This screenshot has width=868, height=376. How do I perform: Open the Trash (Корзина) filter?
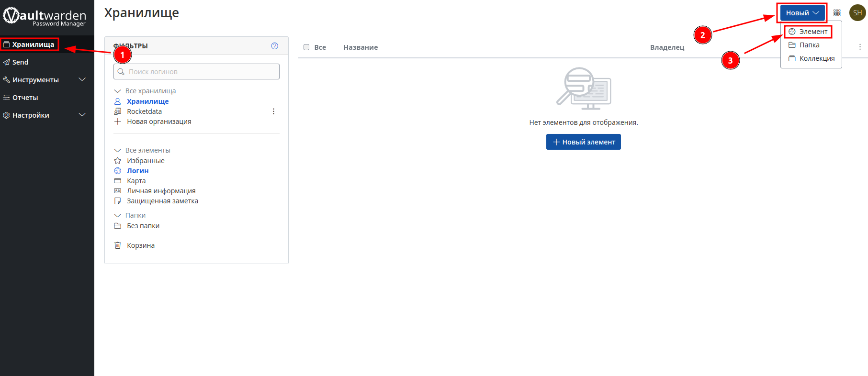point(140,245)
